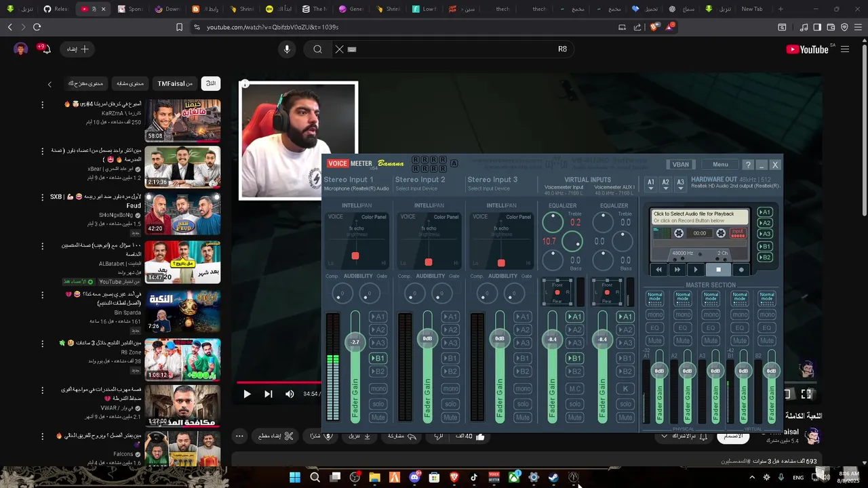The image size is (868, 488).
Task: Open the YouTube hamburger guide menu
Action: pos(845,49)
